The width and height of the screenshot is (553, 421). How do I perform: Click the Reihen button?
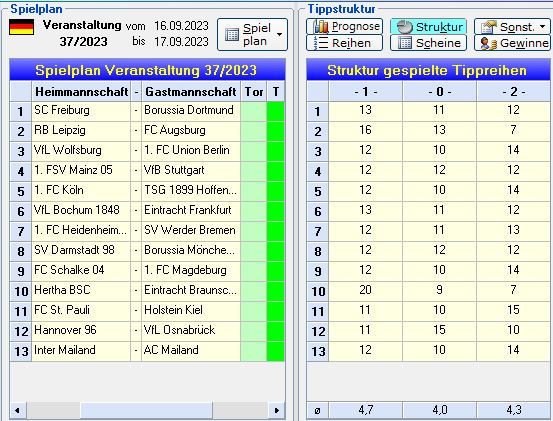(345, 43)
